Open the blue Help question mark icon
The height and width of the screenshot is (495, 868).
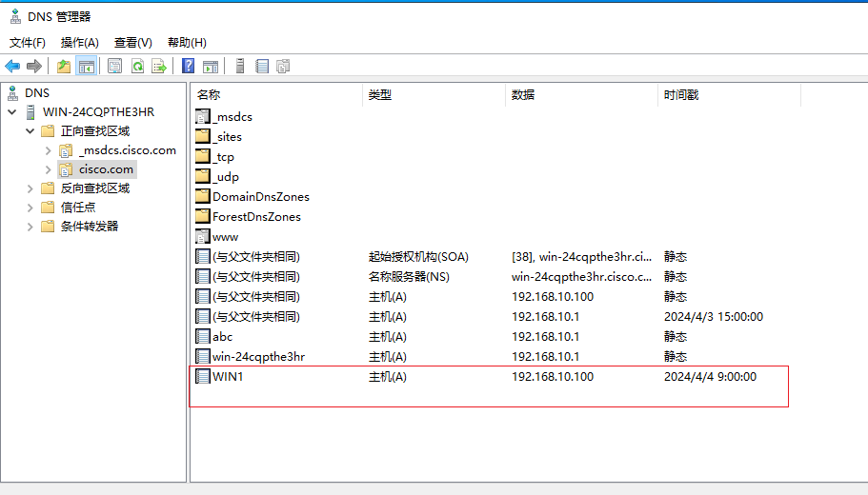[x=189, y=67]
